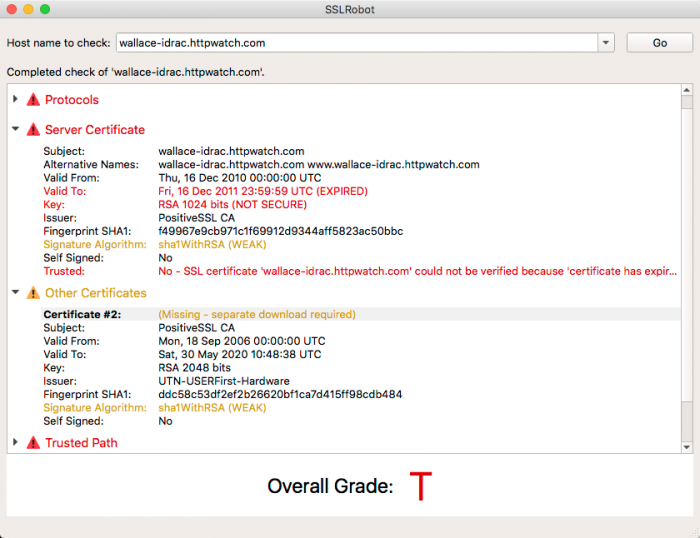Image resolution: width=700 pixels, height=538 pixels.
Task: Click server certificate 'sha1WithRSA (WEAK)' value
Action: point(212,245)
